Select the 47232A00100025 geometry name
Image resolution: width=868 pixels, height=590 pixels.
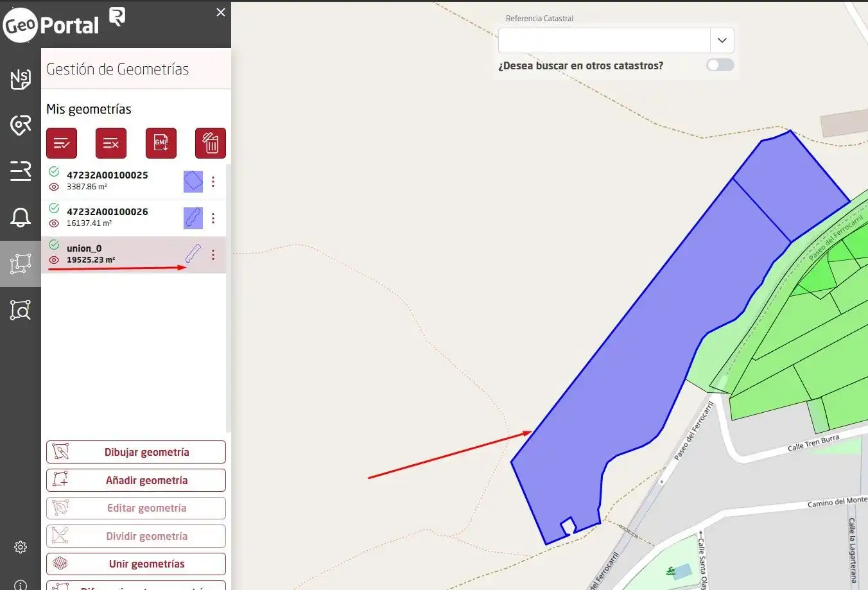107,175
